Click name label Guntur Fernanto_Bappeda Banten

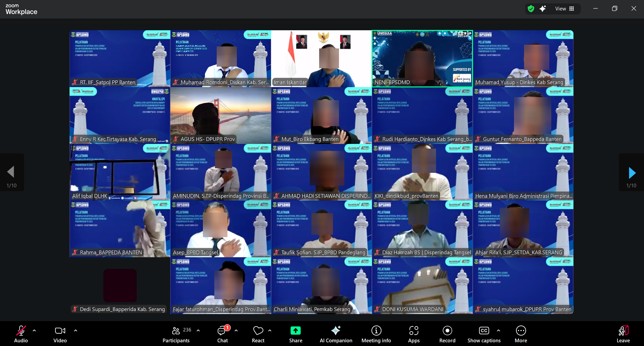click(522, 139)
